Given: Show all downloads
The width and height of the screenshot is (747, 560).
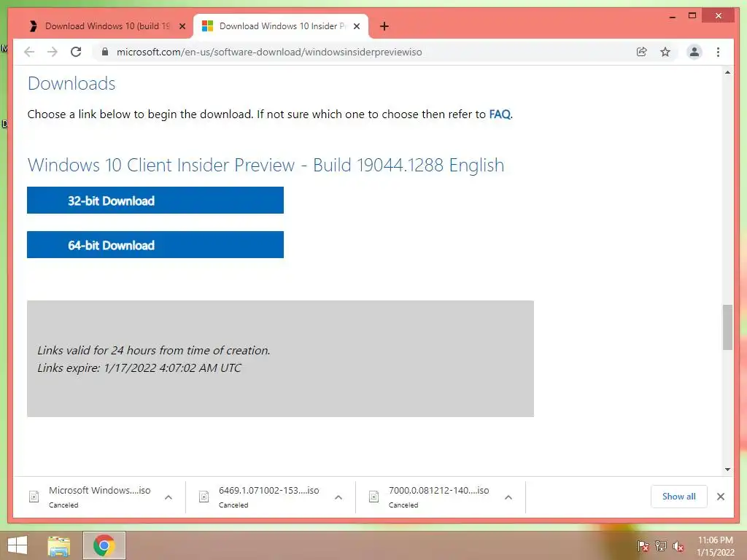Looking at the screenshot, I should (x=679, y=497).
